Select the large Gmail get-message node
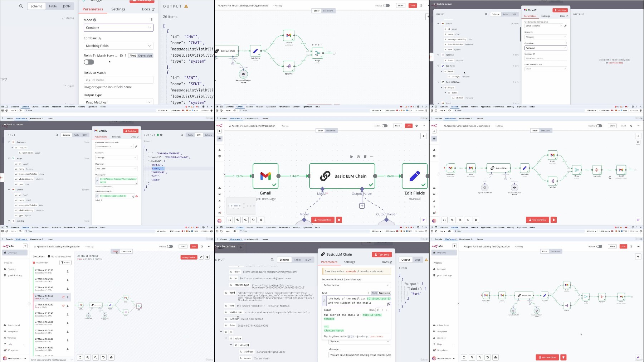This screenshot has width=644, height=362. coord(265,176)
